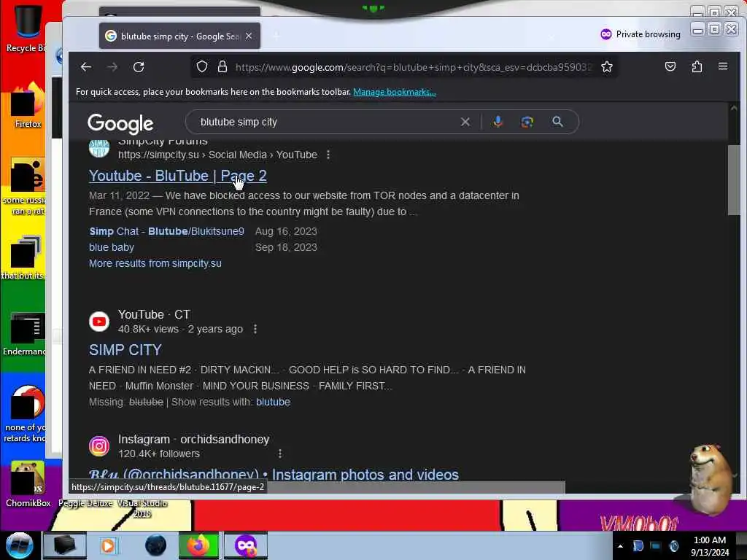The image size is (747, 560).
Task: Submit search with the magnifying glass icon
Action: point(557,122)
